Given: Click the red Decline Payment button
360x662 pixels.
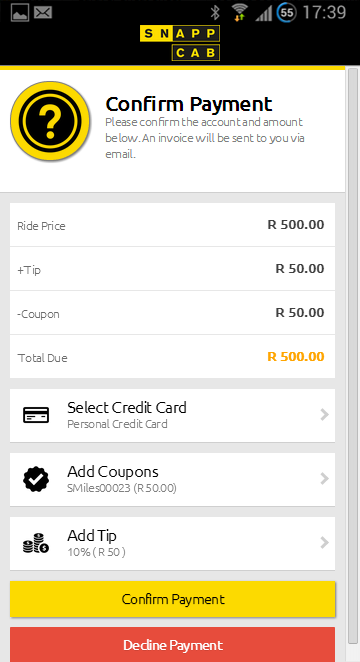Looking at the screenshot, I should coord(173,645).
